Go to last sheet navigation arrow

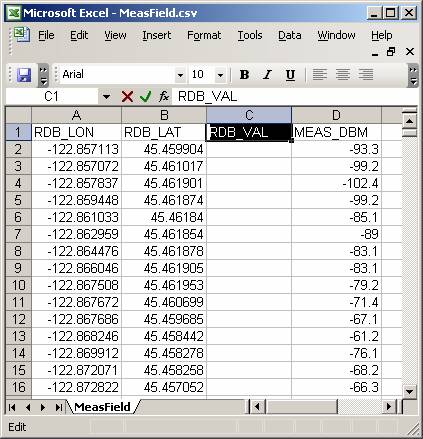(x=59, y=407)
